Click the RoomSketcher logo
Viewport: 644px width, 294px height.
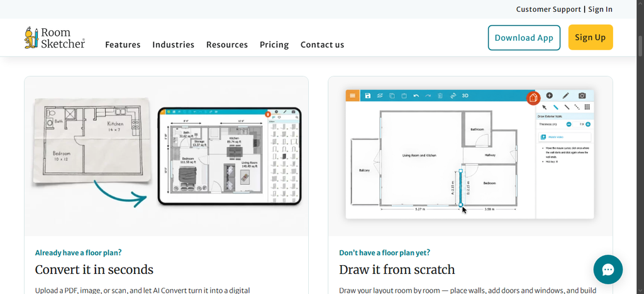(x=55, y=38)
